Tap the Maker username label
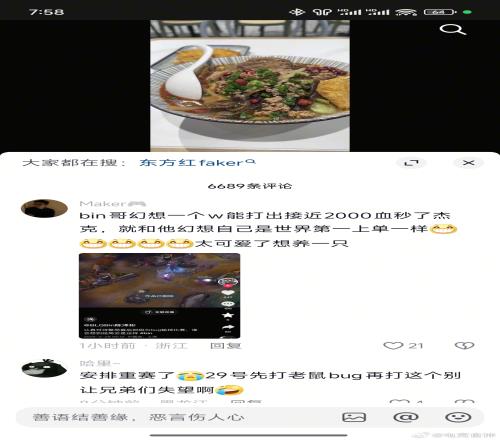This screenshot has width=500, height=440. point(103,204)
